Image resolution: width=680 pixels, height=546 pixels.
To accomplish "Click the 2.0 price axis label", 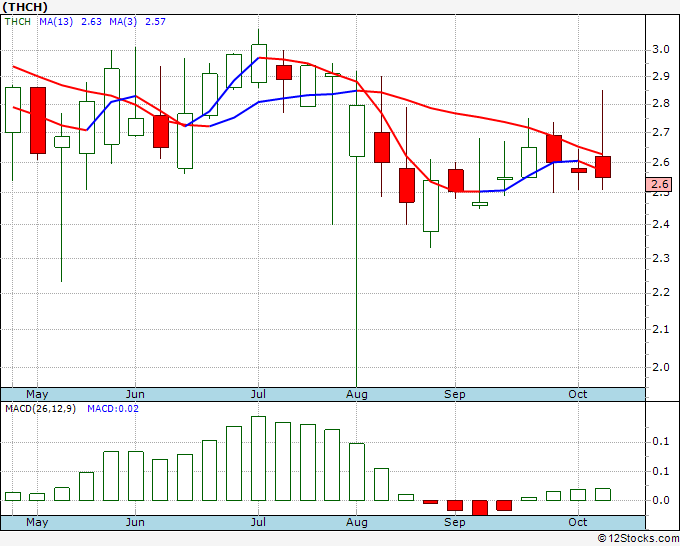I will (x=660, y=367).
